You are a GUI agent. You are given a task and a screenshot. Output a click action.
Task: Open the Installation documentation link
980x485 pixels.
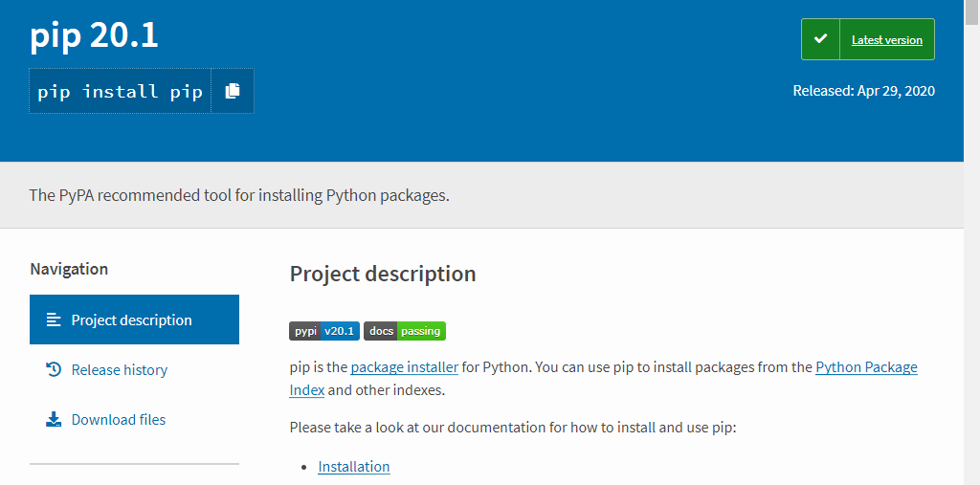tap(354, 467)
